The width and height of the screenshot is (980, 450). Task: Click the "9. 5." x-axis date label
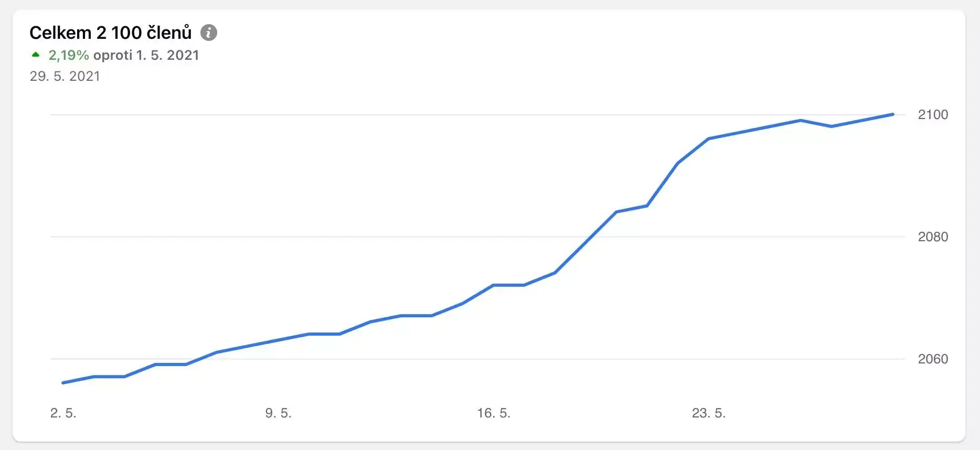click(x=279, y=413)
